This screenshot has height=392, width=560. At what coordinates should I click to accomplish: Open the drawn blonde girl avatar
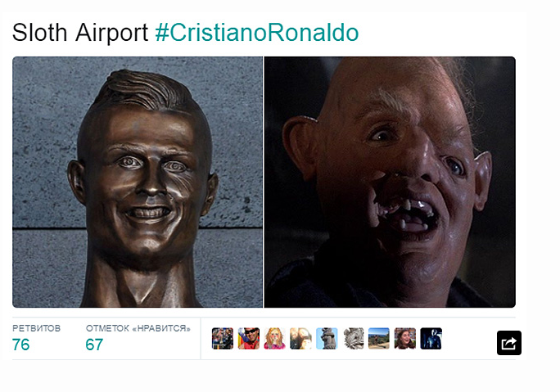(x=274, y=338)
